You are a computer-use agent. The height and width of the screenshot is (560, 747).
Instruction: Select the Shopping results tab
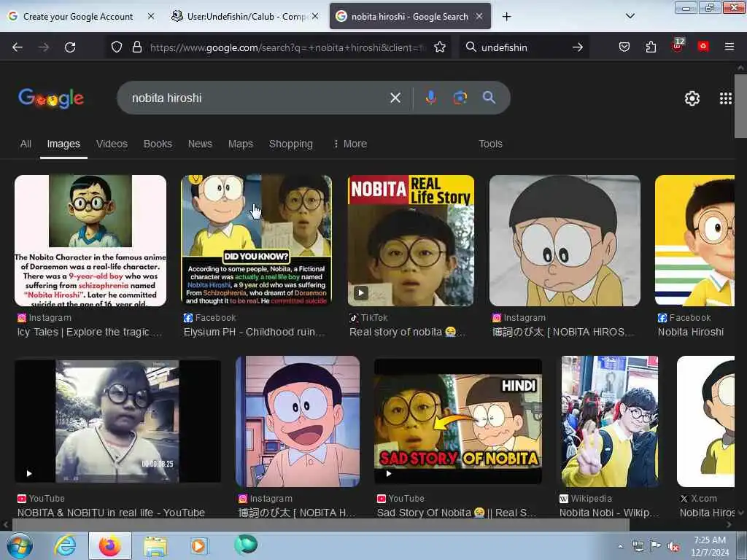click(x=291, y=144)
